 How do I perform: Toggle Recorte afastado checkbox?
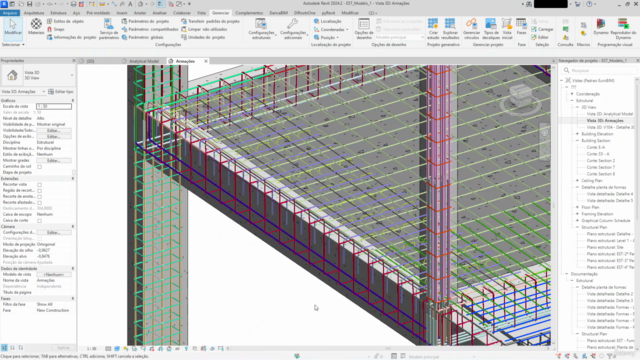[40, 202]
